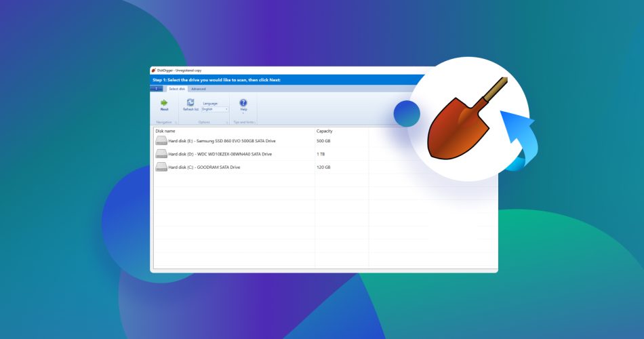Select the GOODRAM SATA drive icon

click(x=161, y=167)
